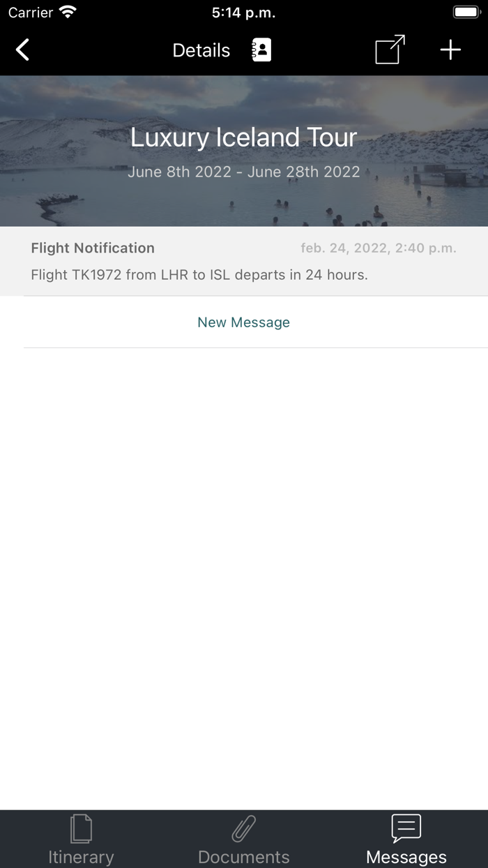Tap the Documents paperclip icon

[x=243, y=828]
